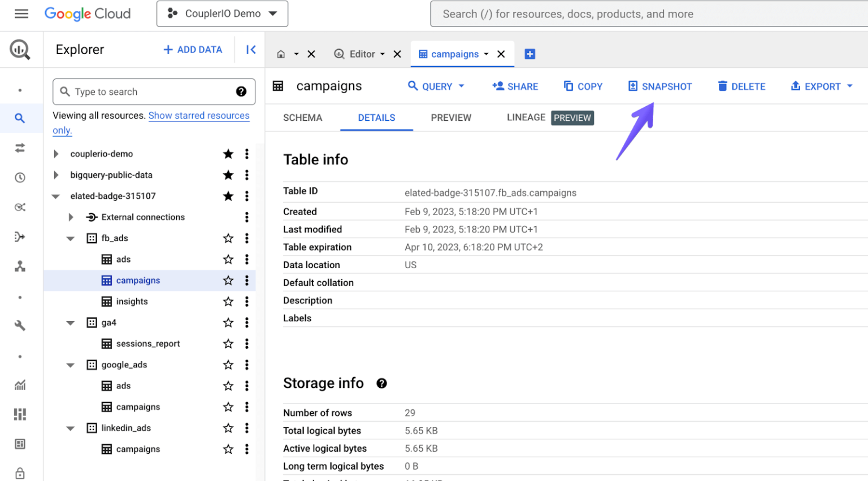
Task: Click the blue add tab button
Action: 530,54
